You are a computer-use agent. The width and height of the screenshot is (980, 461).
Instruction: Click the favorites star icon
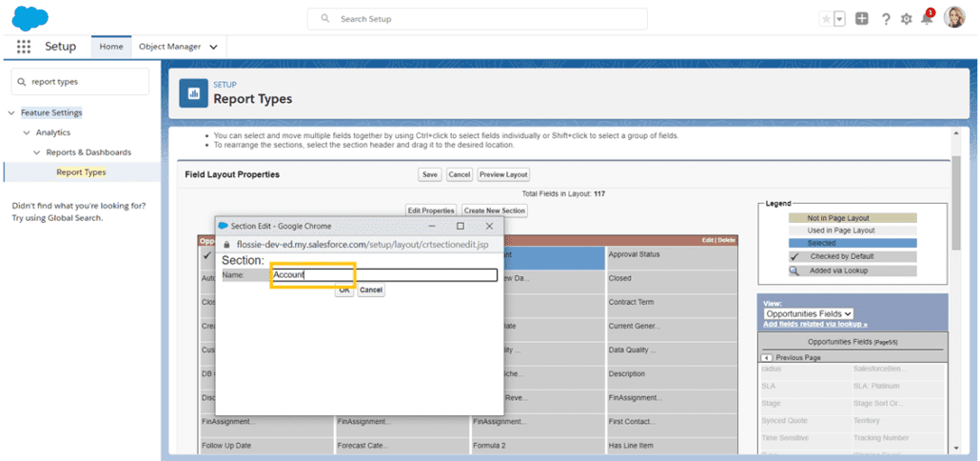tap(826, 19)
